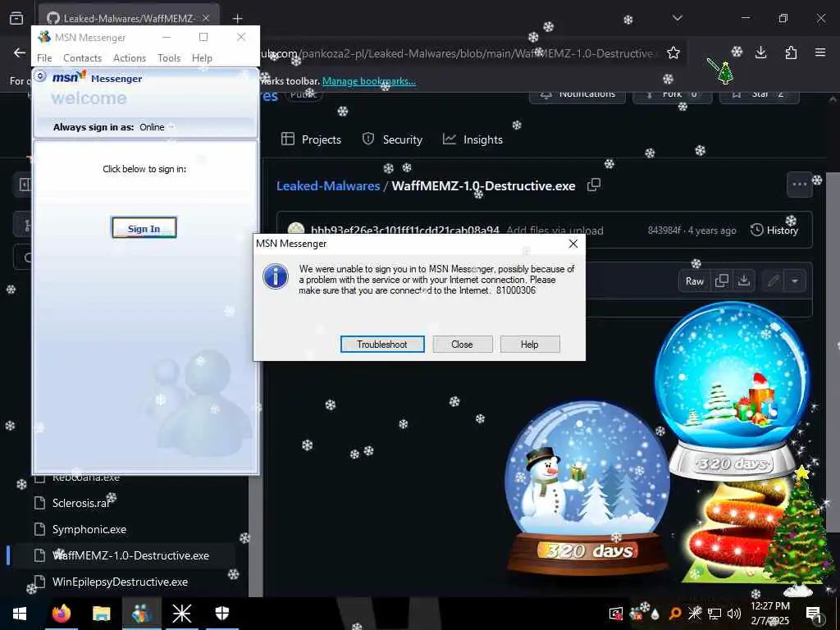
Task: Click the blue information icon in the dialog
Action: coord(276,276)
